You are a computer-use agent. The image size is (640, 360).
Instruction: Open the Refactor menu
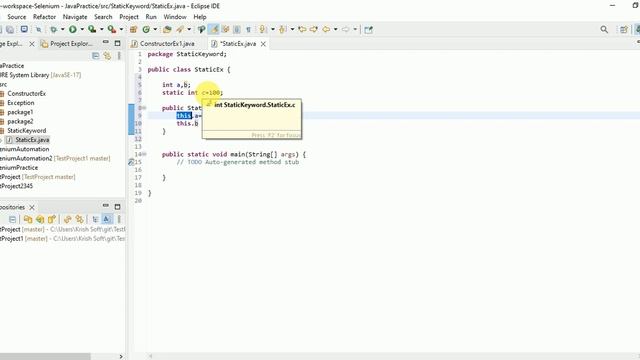(44, 17)
